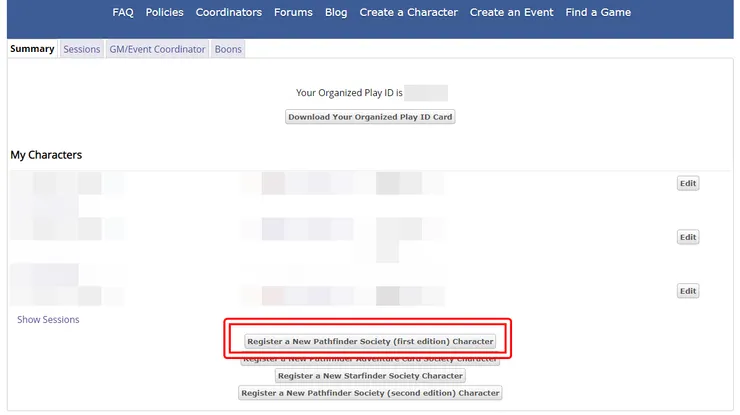Viewport: 740px width, 415px height.
Task: Select the Summary tab
Action: tap(32, 49)
